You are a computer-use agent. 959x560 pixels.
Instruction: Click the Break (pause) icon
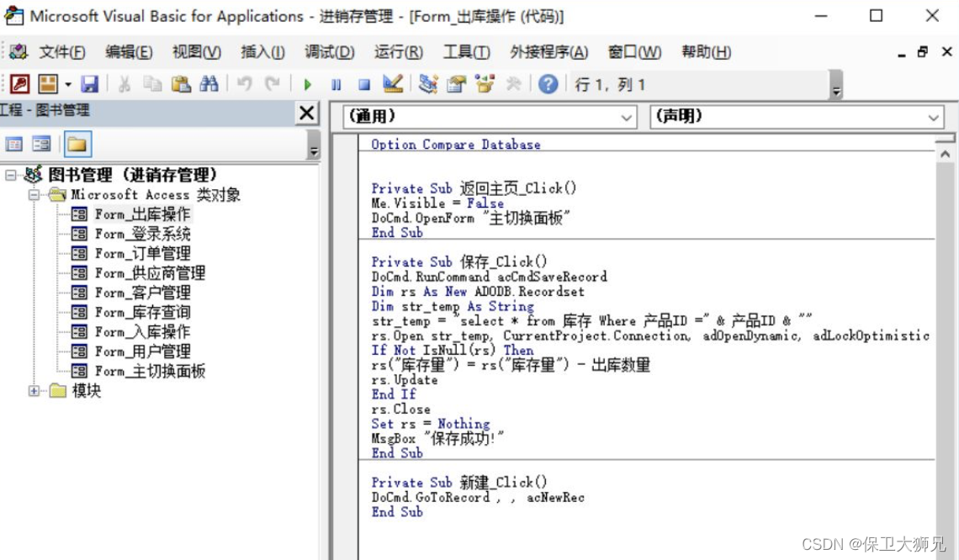tap(336, 84)
